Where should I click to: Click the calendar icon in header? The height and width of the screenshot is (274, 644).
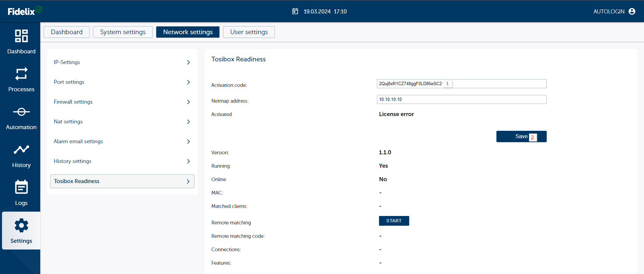pyautogui.click(x=295, y=11)
